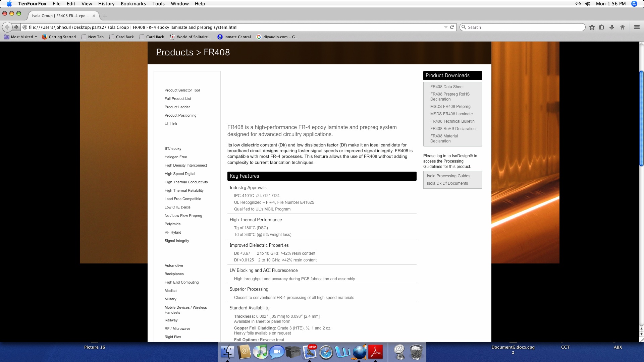
Task: Click the scrollbar down arrow
Action: [x=641, y=334]
